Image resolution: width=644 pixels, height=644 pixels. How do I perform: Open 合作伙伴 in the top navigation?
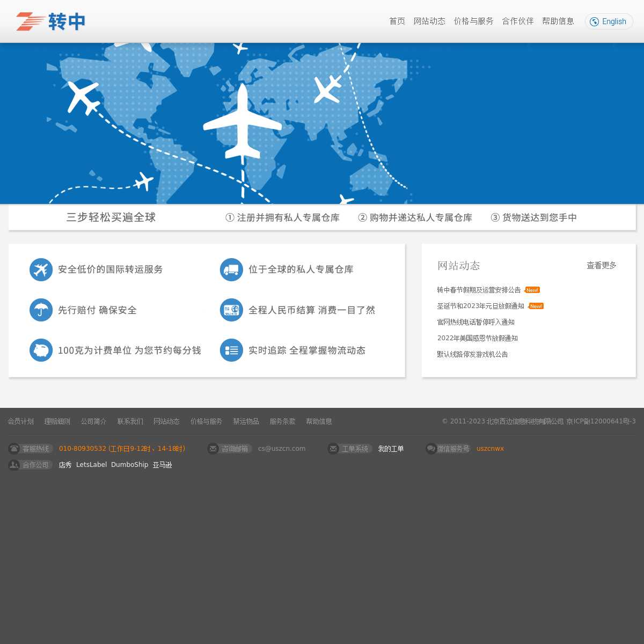(x=518, y=21)
